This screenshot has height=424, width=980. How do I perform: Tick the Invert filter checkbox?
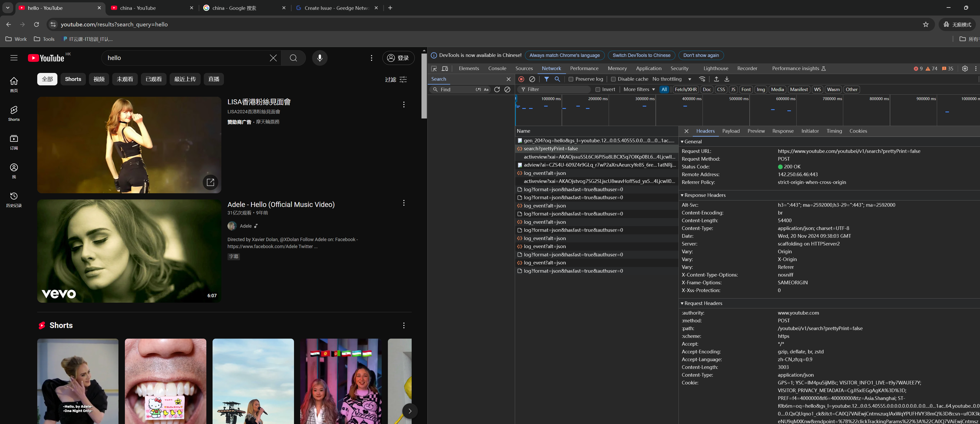click(x=598, y=90)
